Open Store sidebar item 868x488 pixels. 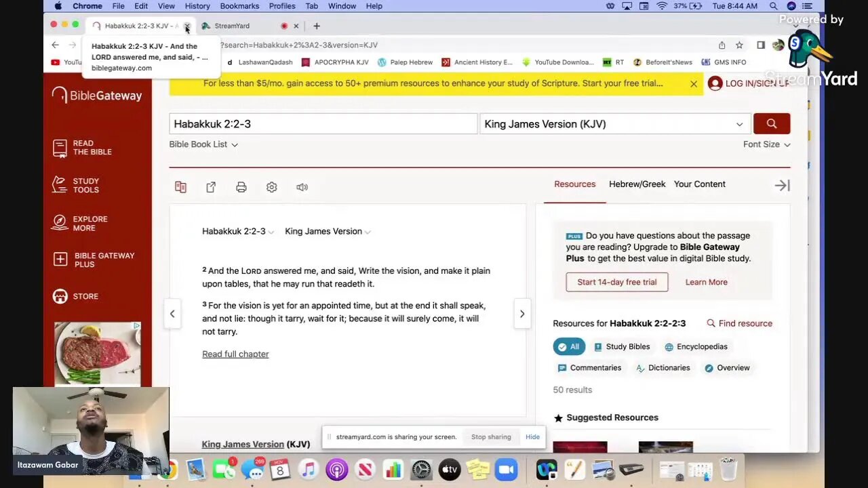pyautogui.click(x=76, y=296)
